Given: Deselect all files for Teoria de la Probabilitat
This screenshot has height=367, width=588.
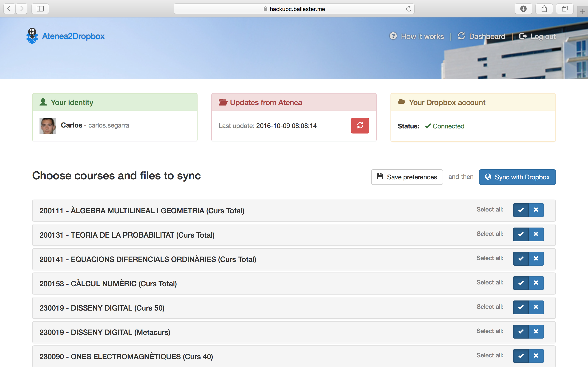Looking at the screenshot, I should click(536, 234).
